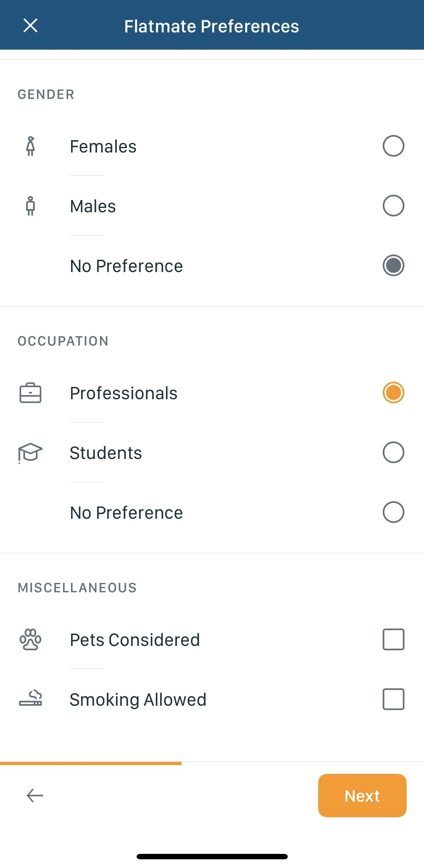Select the Students radio button
The image size is (424, 868).
click(393, 452)
